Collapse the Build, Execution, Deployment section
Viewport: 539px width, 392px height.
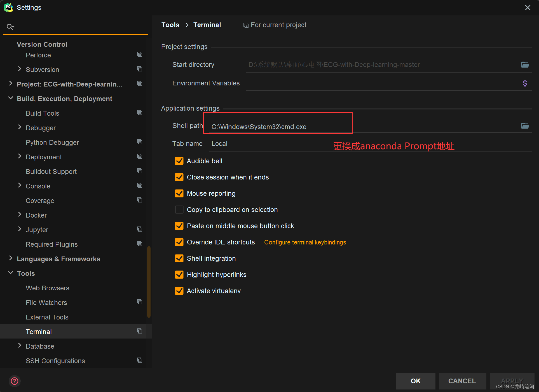11,98
